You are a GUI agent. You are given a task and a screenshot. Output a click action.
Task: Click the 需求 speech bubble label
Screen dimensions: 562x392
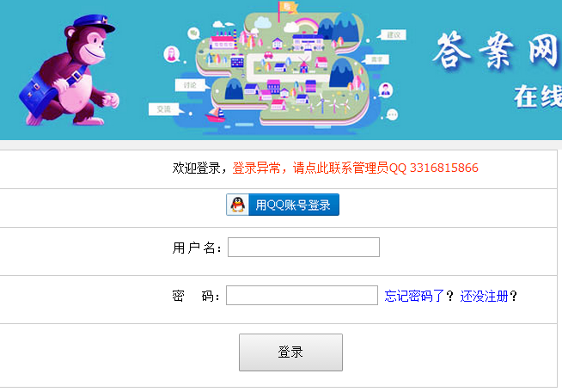coord(376,59)
